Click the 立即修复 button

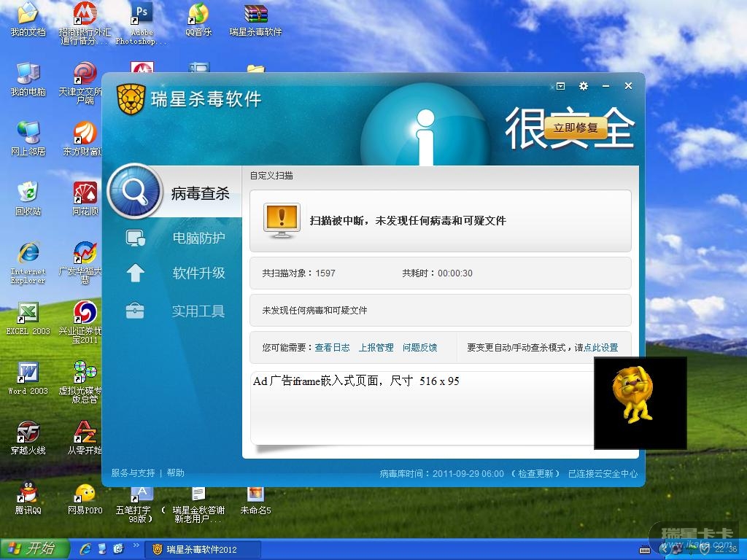pos(576,128)
